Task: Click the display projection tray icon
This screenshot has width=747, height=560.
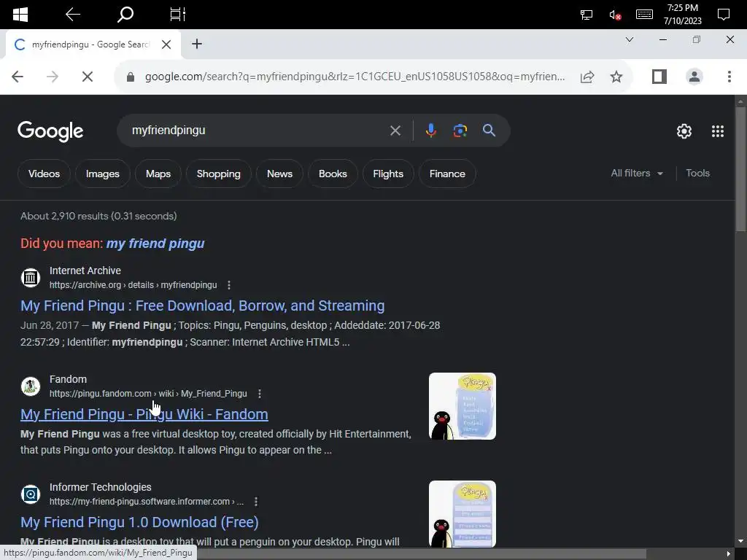Action: (x=587, y=15)
